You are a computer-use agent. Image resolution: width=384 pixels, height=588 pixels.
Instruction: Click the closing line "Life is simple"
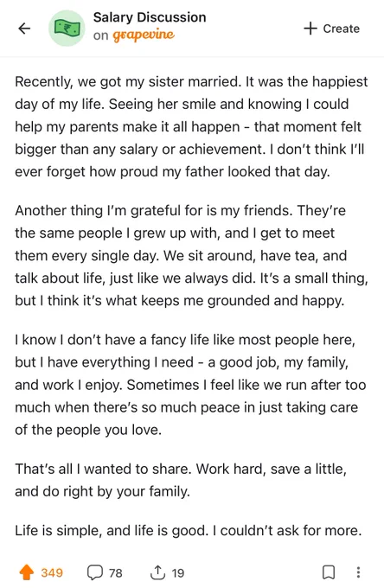click(x=189, y=531)
